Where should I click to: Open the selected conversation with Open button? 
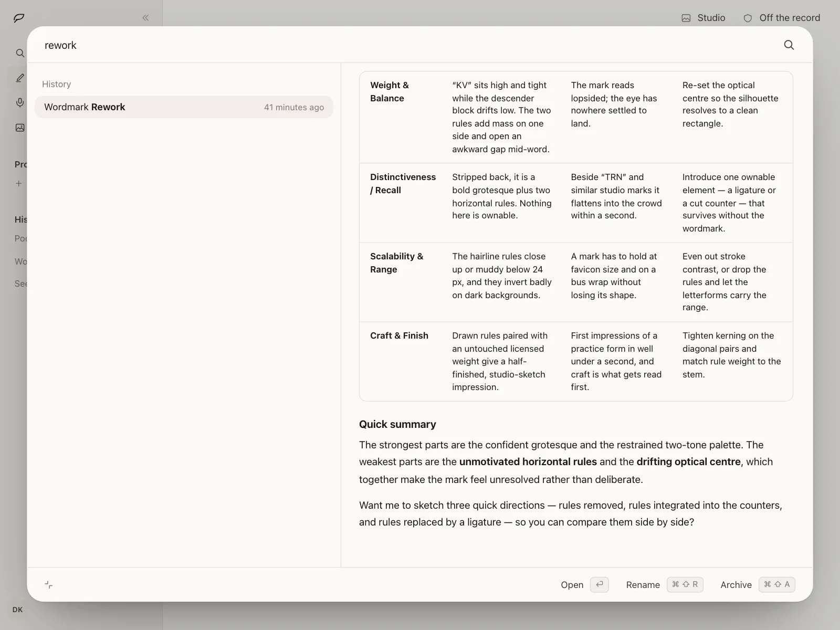click(584, 585)
